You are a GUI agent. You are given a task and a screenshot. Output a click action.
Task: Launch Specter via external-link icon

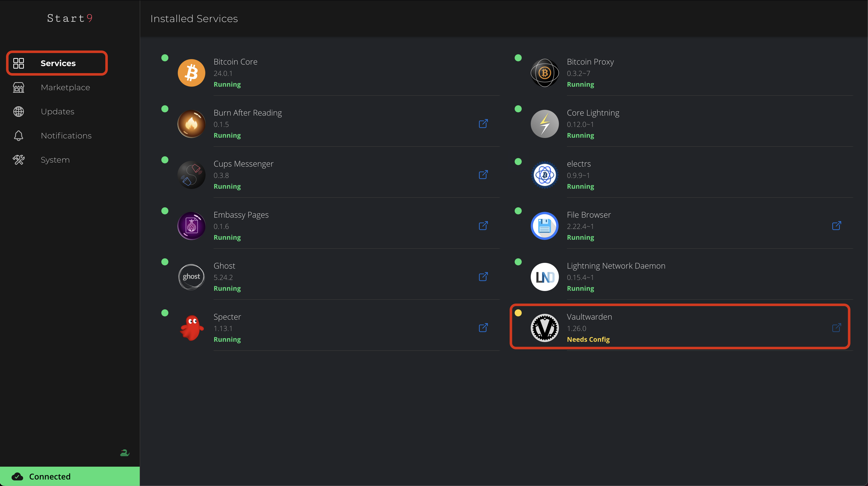[483, 328]
